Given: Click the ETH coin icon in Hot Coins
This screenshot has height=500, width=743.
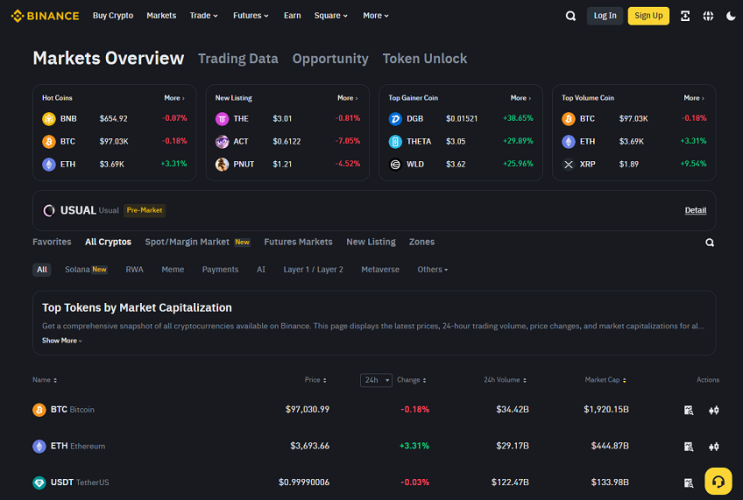Looking at the screenshot, I should click(x=49, y=164).
